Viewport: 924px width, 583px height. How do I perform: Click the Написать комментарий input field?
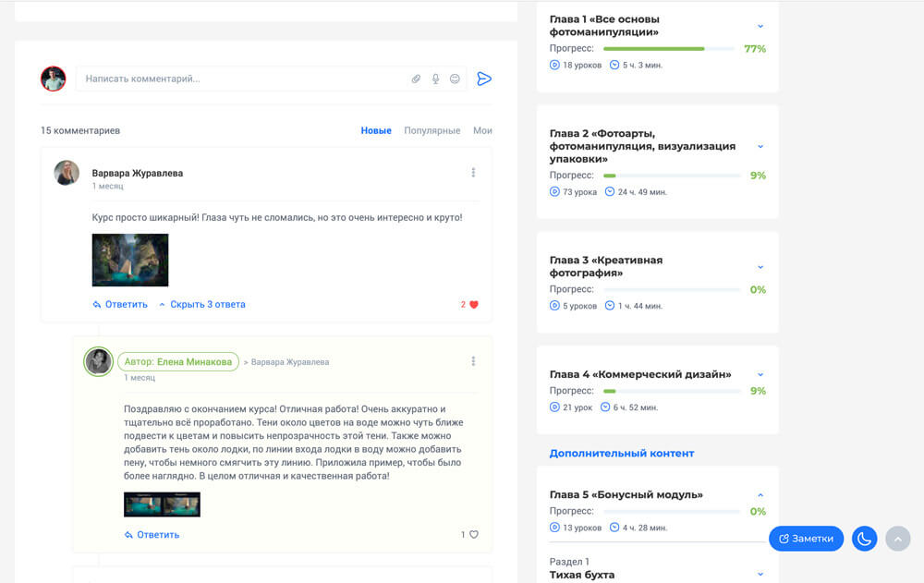coord(240,79)
